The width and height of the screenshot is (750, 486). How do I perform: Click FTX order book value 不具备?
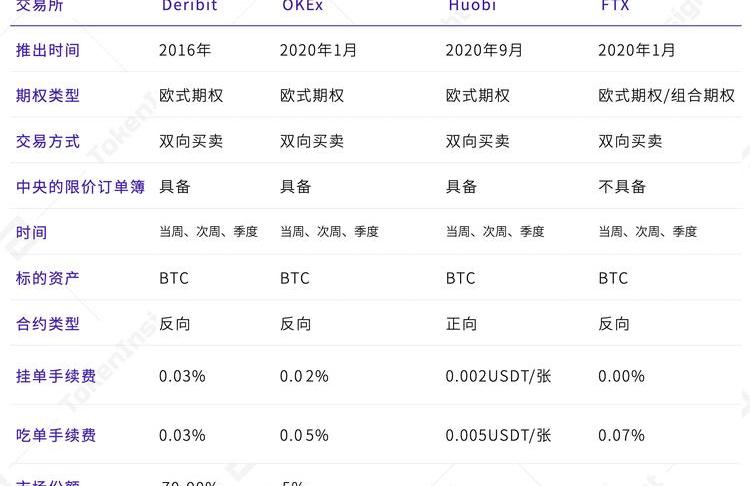click(x=622, y=187)
